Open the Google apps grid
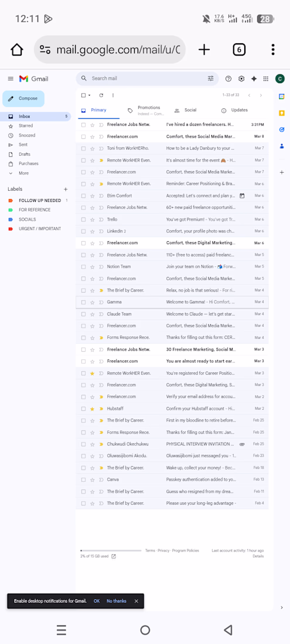The width and height of the screenshot is (290, 644). coord(266,79)
